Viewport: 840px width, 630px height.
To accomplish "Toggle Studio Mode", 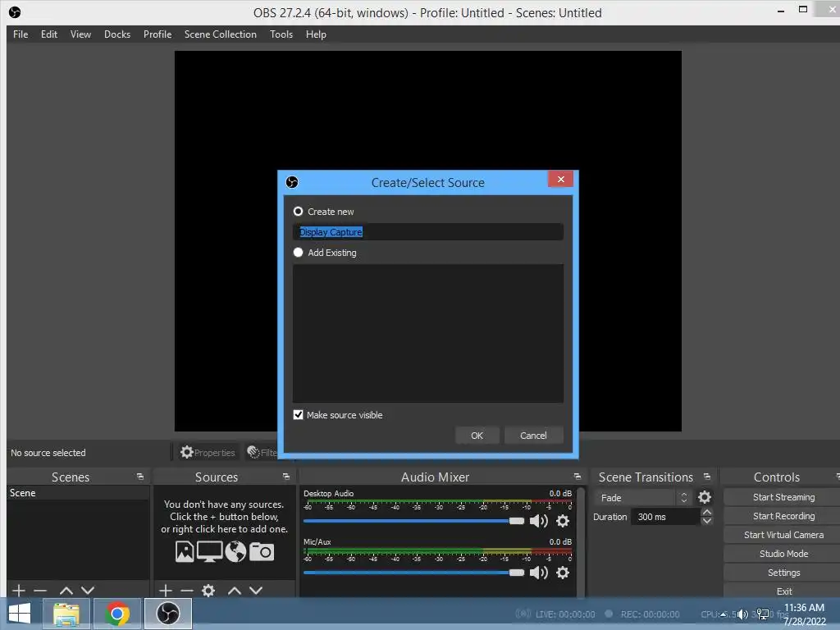I will point(783,554).
